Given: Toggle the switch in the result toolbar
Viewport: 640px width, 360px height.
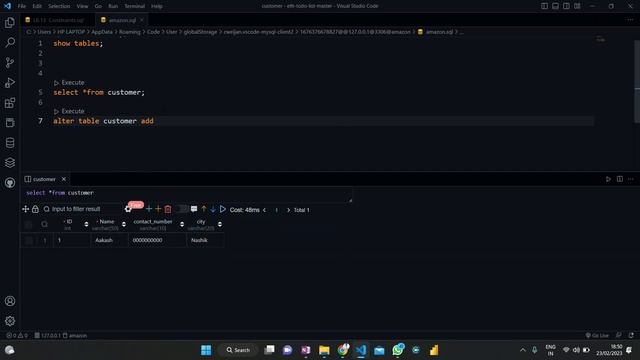Looking at the screenshot, I should coord(182,209).
